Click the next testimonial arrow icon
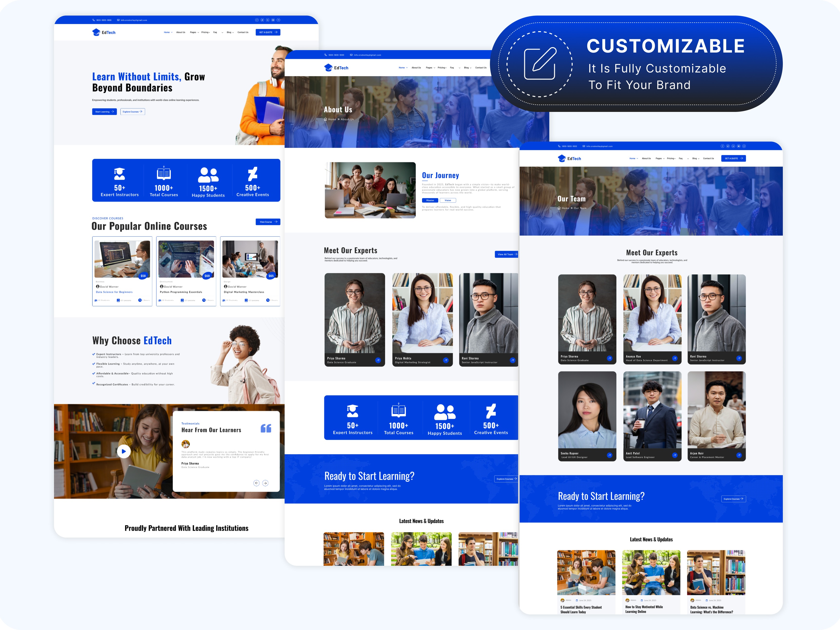840x630 pixels. point(265,483)
